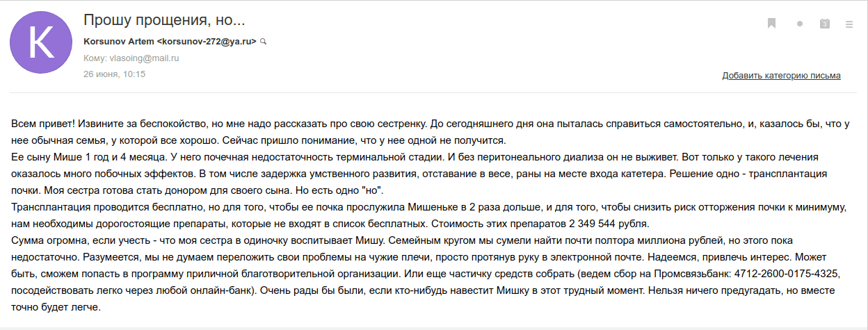868x330 pixels.
Task: Click the magnifier icon beside sender address
Action: click(x=263, y=42)
